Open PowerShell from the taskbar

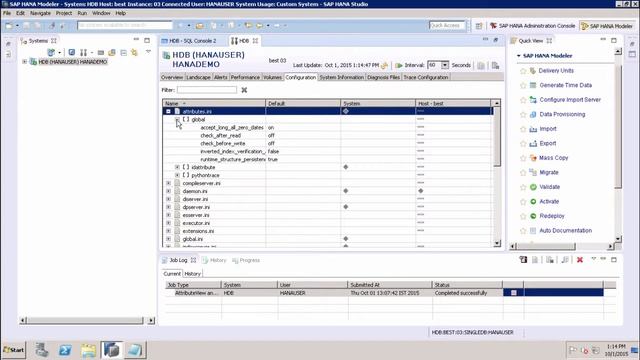point(65,350)
